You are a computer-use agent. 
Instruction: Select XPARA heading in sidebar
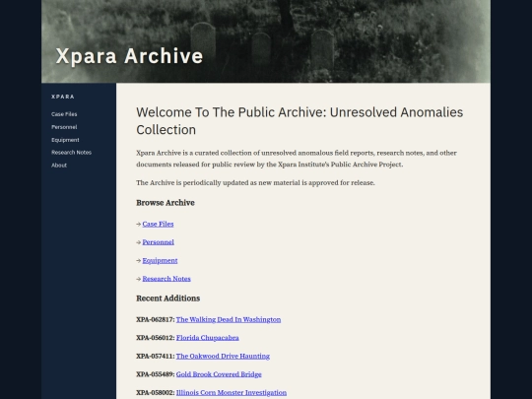tap(63, 97)
